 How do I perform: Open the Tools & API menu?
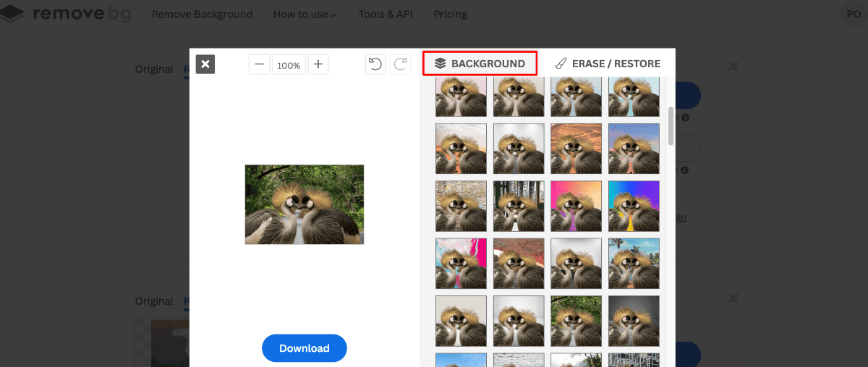(x=385, y=14)
